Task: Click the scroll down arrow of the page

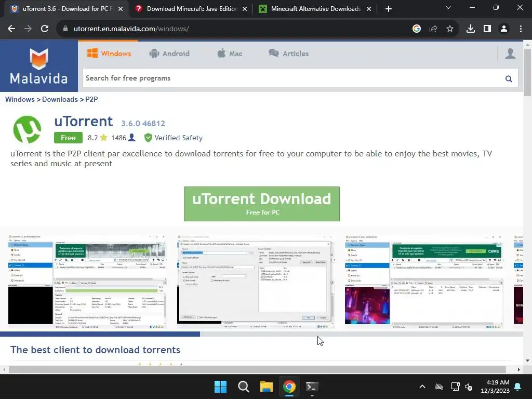Action: [x=527, y=361]
